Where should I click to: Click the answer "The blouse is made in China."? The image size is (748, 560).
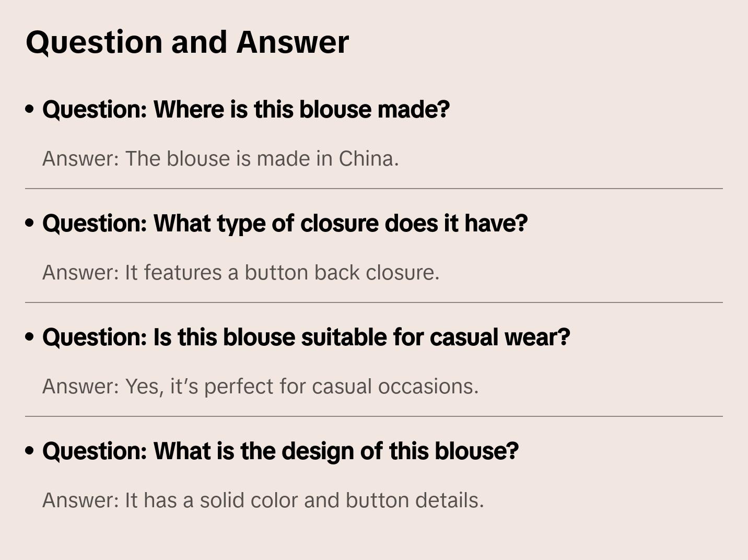[220, 159]
